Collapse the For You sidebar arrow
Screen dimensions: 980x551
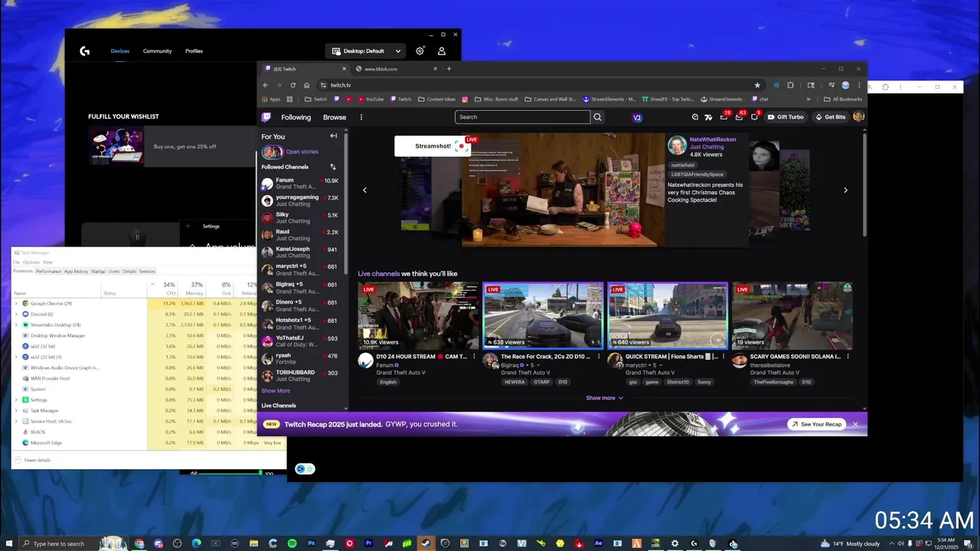tap(333, 136)
